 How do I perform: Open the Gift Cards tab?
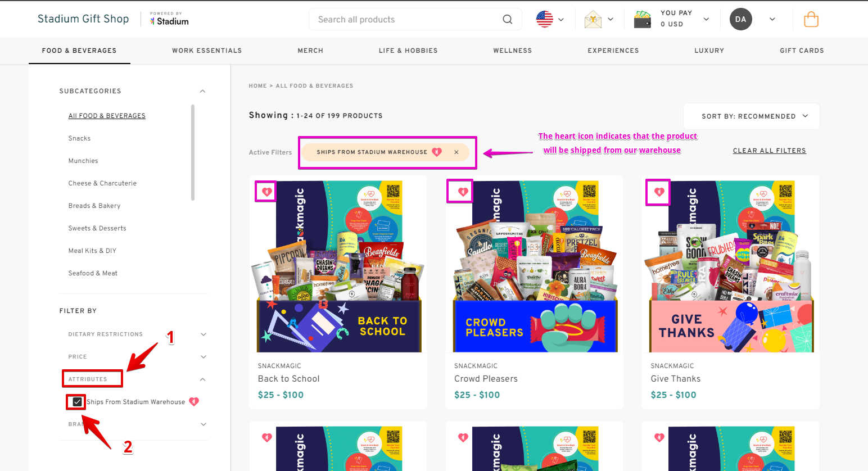click(x=802, y=51)
